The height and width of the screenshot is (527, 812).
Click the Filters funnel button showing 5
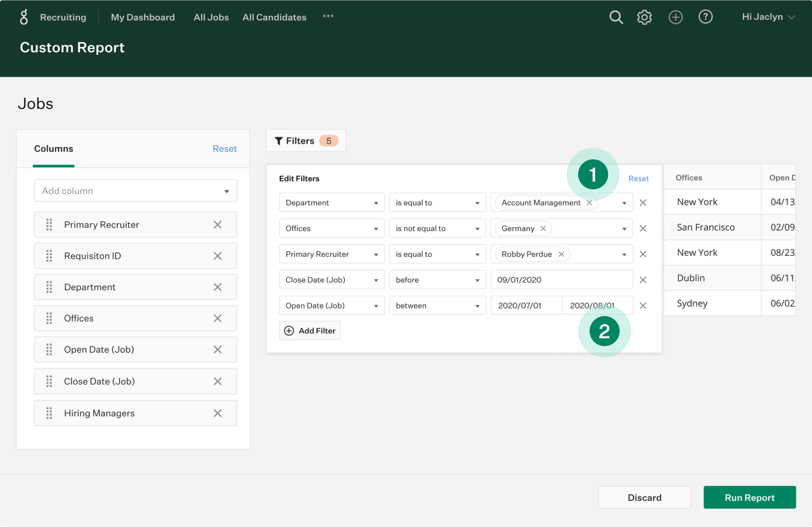pyautogui.click(x=306, y=141)
